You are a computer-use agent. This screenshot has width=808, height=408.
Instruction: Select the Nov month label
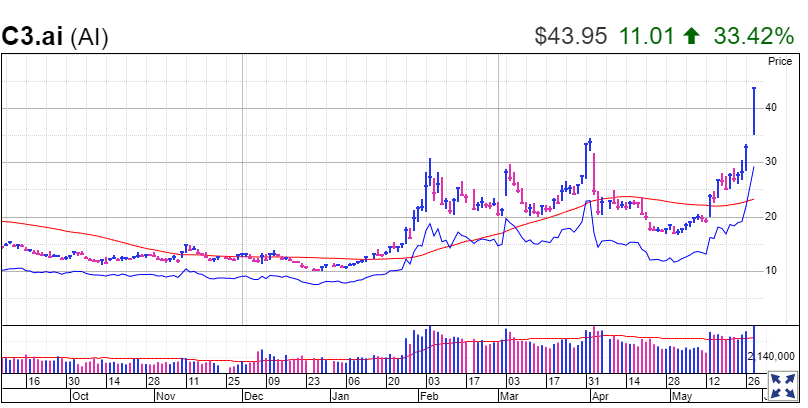(x=166, y=397)
